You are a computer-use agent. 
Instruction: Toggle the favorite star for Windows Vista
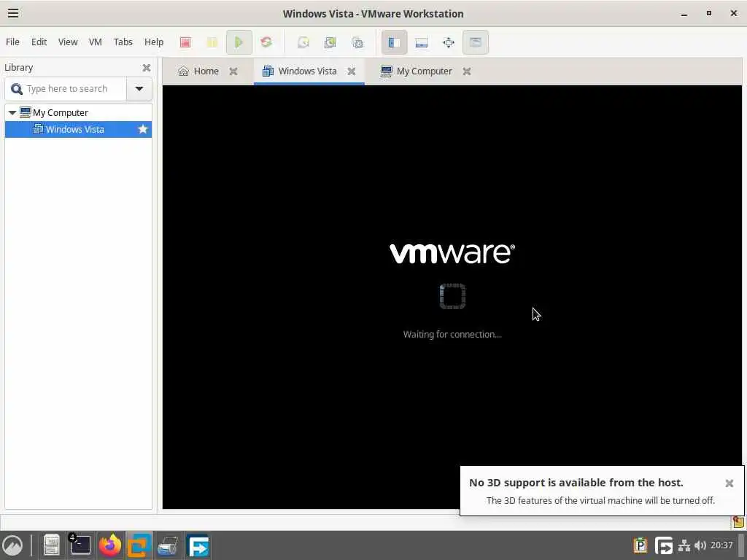coord(142,129)
